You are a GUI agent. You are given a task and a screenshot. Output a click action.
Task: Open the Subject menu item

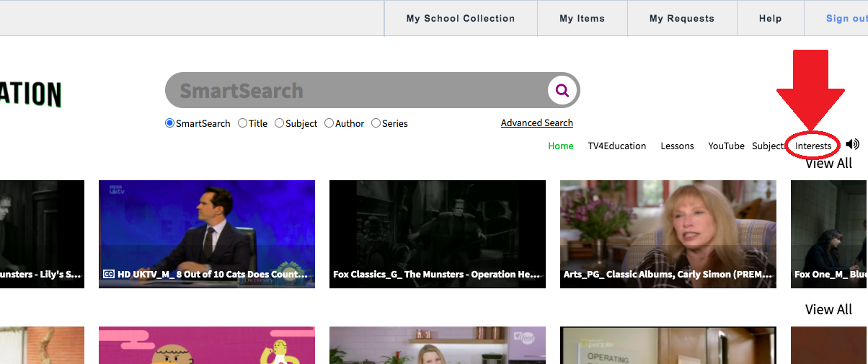tap(768, 146)
